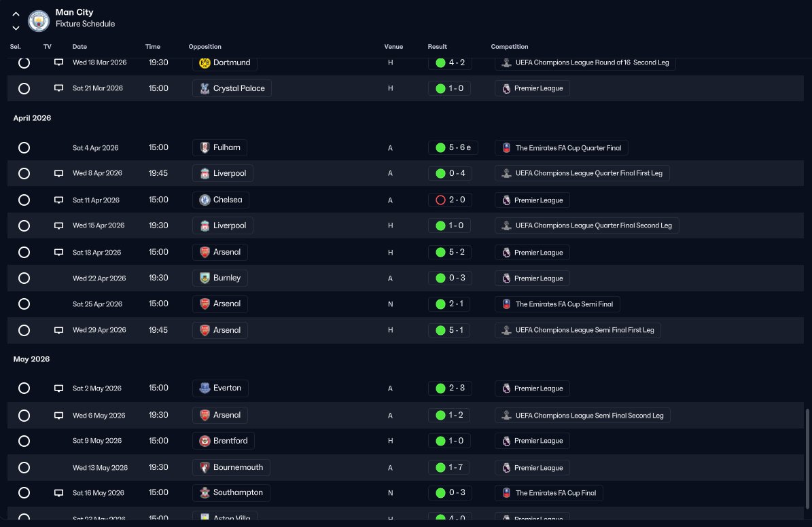
Task: Click the vertical scrollbar thumb
Action: (807, 458)
